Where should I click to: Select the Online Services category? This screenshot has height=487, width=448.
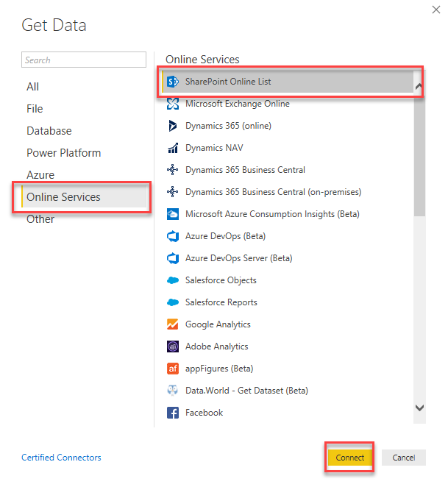tap(64, 197)
